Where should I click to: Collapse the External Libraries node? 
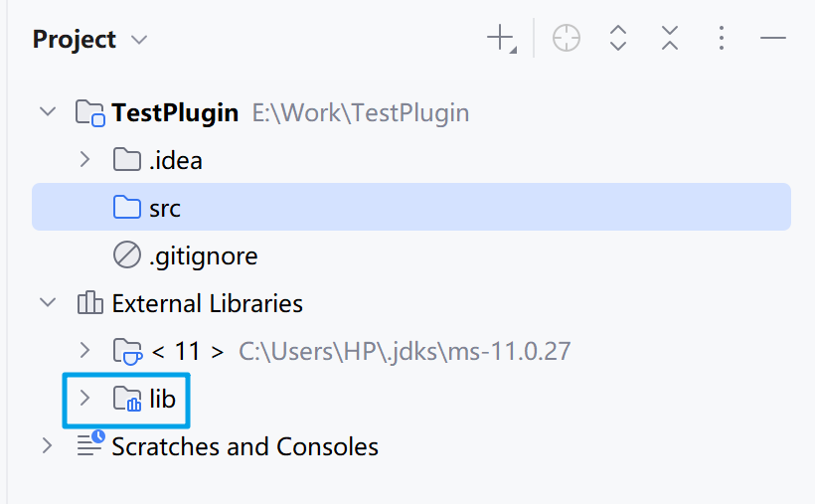pyautogui.click(x=47, y=302)
